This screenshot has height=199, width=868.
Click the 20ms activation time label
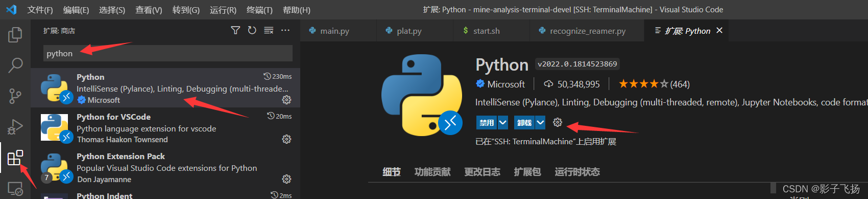279,116
